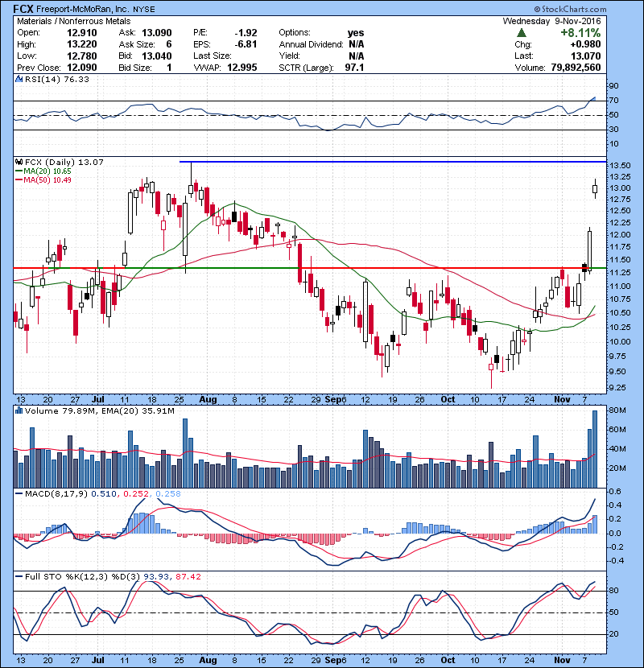The width and height of the screenshot is (644, 668).
Task: Click the MA(20) 10.65 legend label
Action: point(47,171)
